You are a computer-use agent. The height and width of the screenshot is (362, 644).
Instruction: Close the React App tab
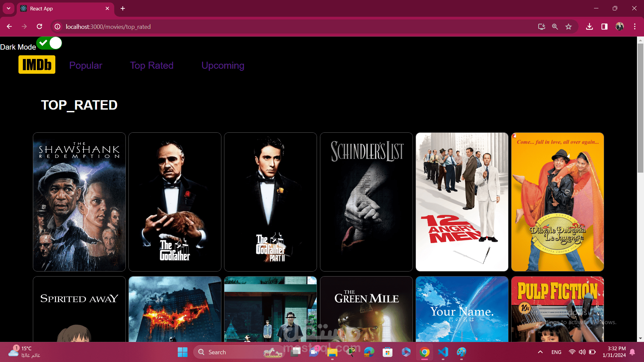point(107,8)
